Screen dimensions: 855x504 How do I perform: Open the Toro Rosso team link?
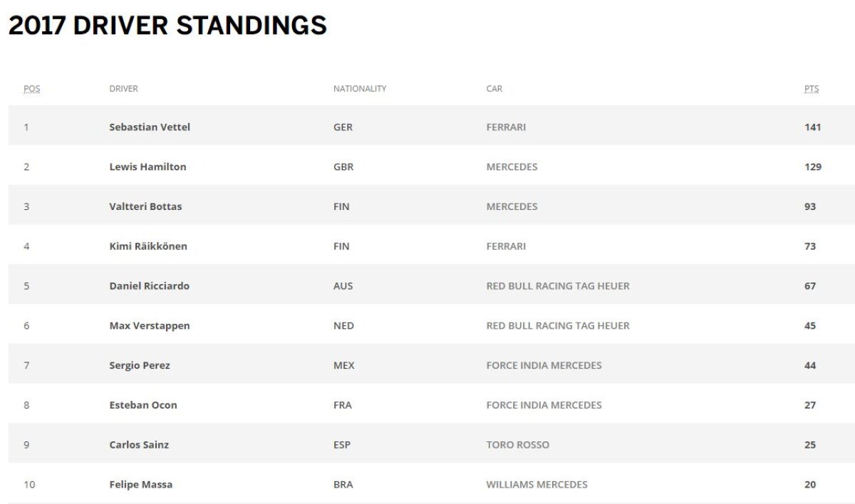pyautogui.click(x=517, y=445)
